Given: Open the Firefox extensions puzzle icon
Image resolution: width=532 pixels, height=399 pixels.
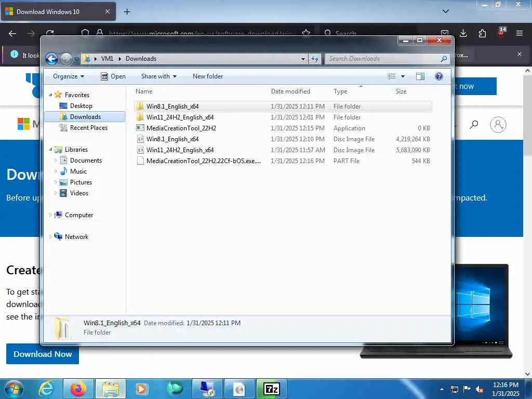Looking at the screenshot, I should tap(482, 33).
